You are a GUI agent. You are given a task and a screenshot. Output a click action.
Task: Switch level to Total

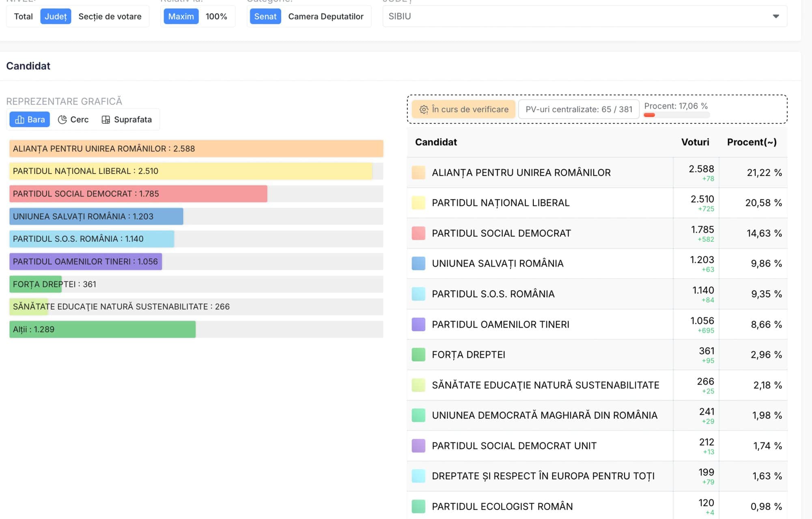[23, 17]
